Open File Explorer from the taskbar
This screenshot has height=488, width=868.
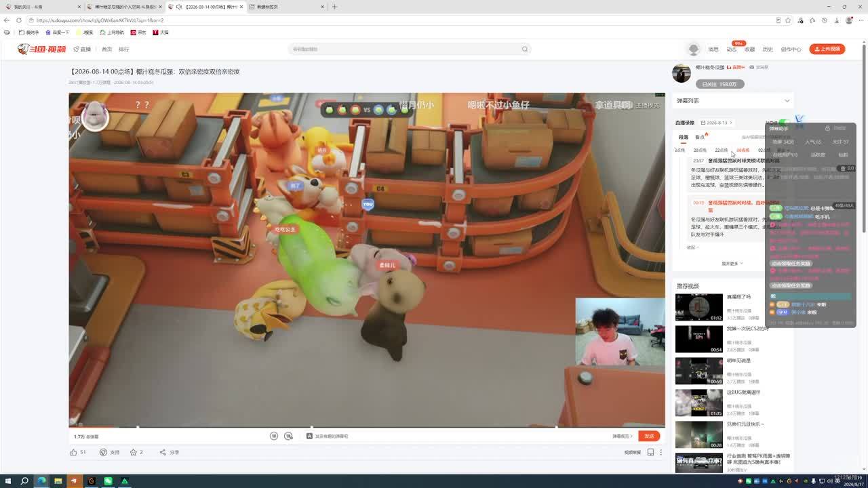[58, 481]
